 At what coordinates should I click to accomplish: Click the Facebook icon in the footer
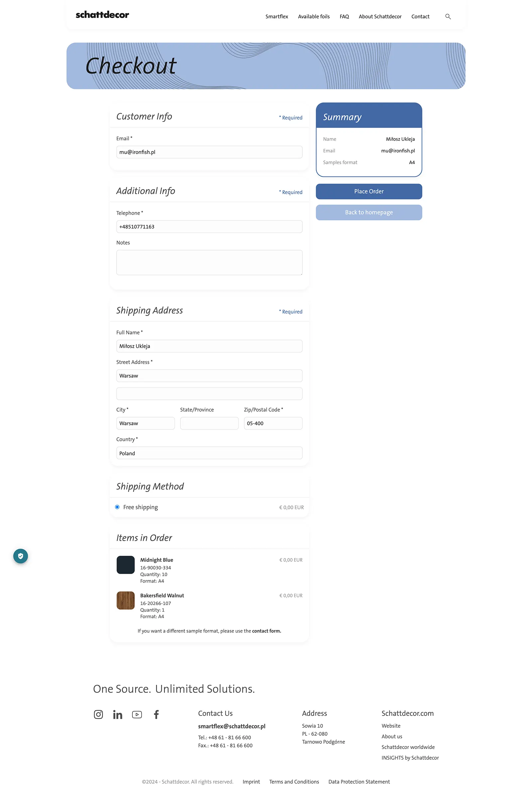(x=156, y=714)
